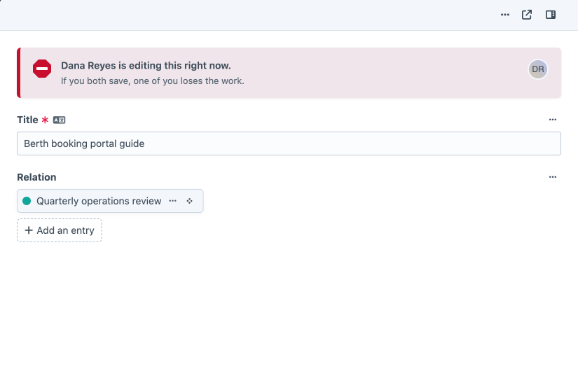Click the Title text input field

coord(289,143)
